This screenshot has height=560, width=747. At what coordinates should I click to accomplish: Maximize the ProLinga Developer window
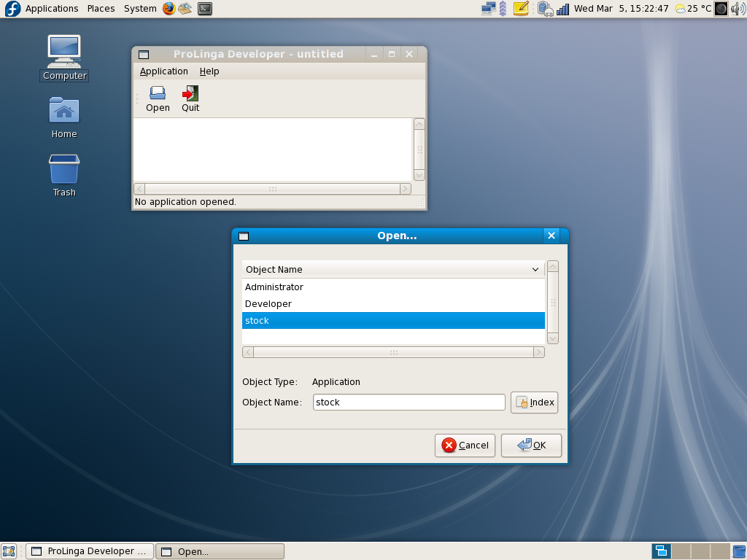point(392,54)
